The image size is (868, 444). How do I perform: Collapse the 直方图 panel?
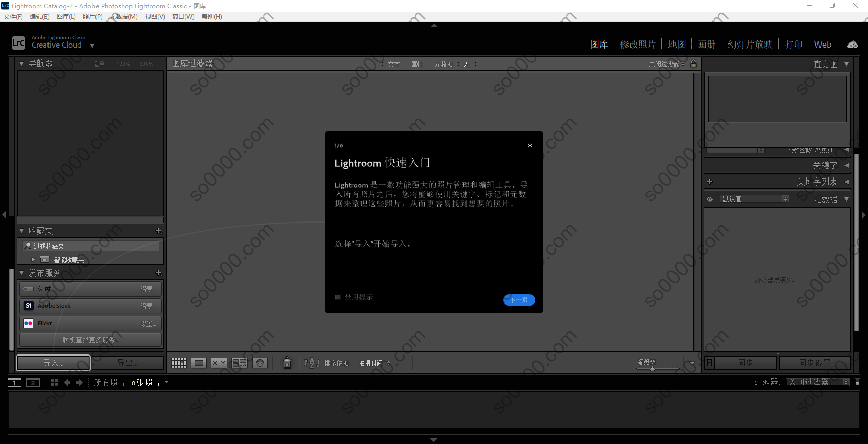click(846, 64)
